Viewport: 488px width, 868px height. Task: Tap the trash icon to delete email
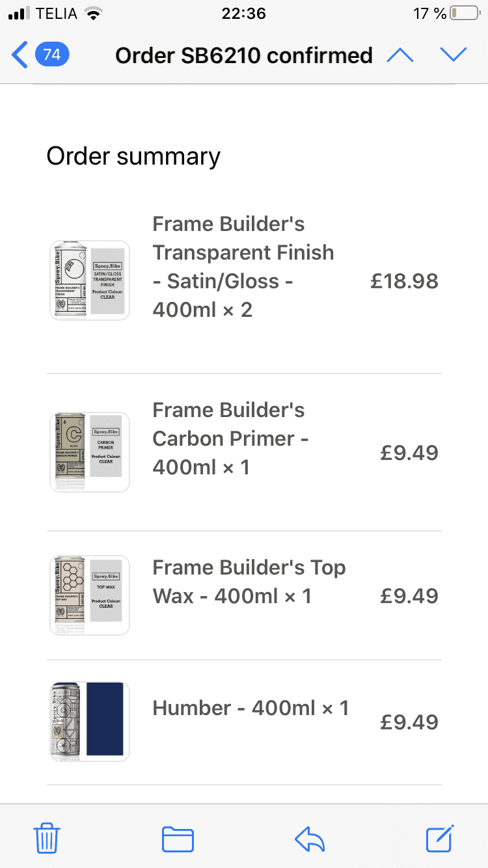point(47,838)
